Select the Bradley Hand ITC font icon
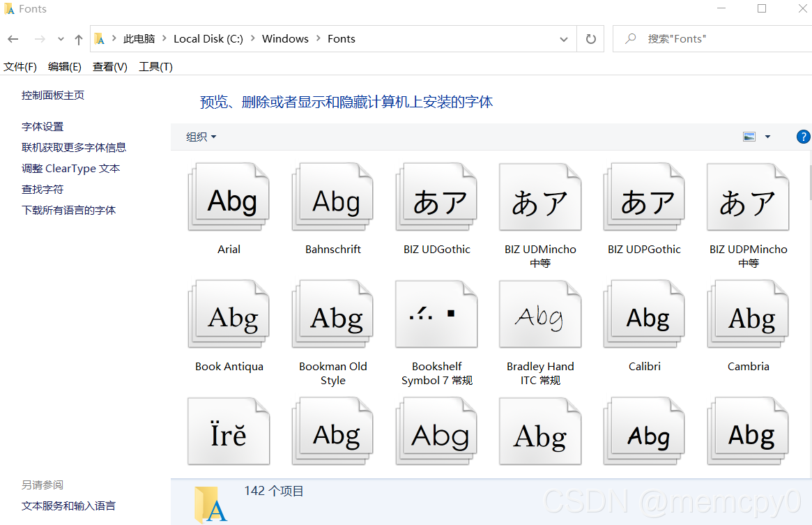Viewport: 812px width, 525px height. coord(540,314)
